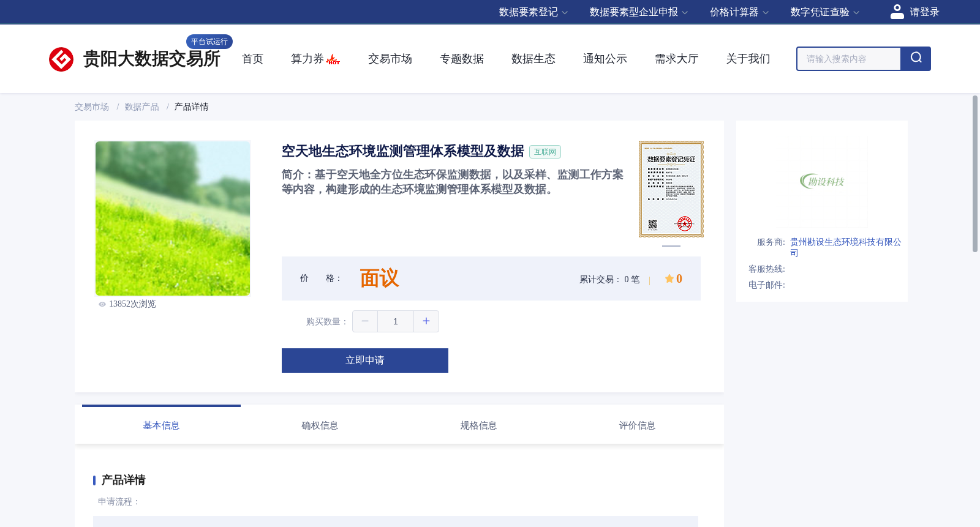Click the certificate carousel indicator bar

click(671, 246)
